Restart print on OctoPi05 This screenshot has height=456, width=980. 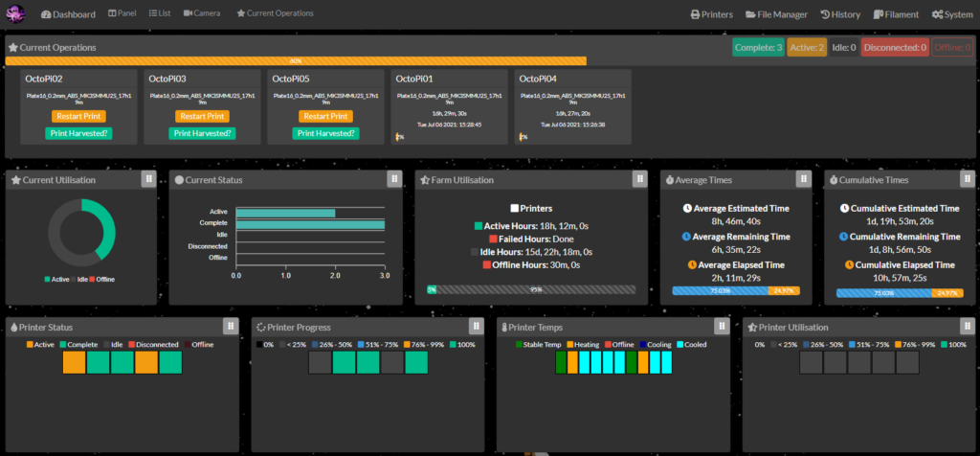(x=325, y=116)
